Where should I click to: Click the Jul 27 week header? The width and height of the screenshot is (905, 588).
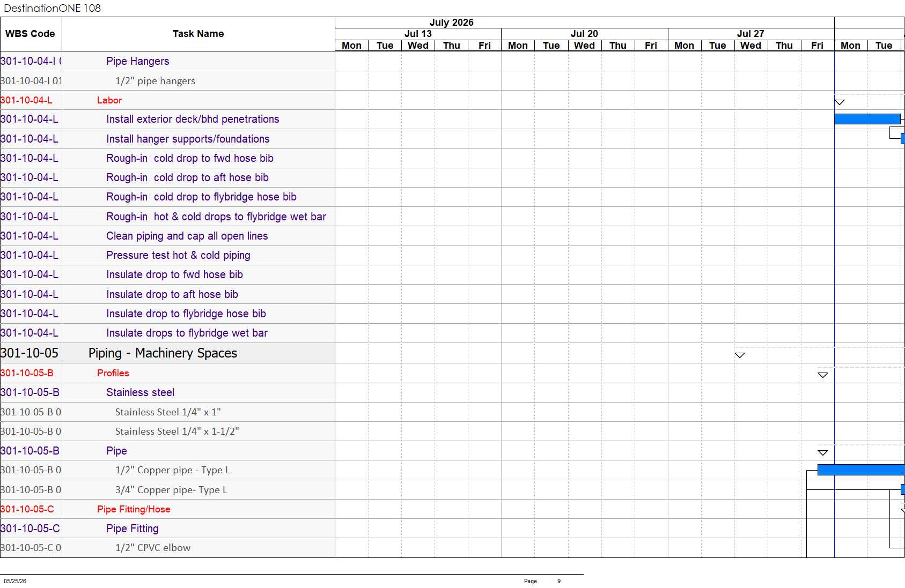(x=751, y=34)
